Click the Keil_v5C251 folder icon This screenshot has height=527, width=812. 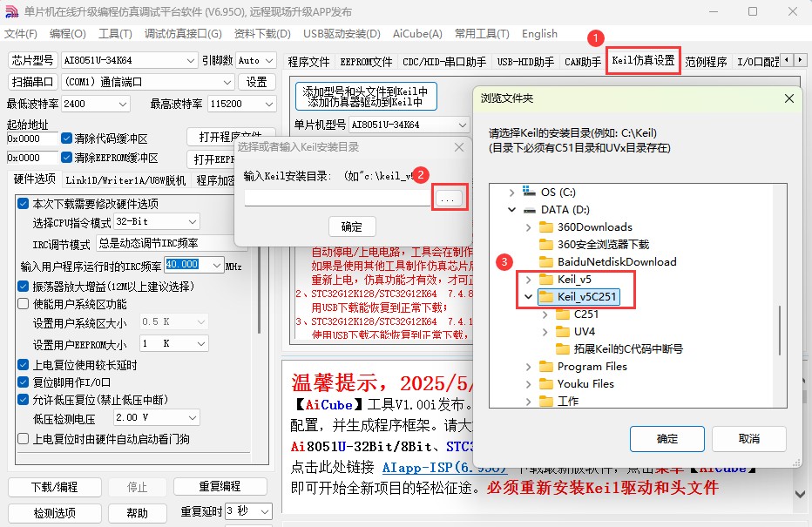point(546,297)
